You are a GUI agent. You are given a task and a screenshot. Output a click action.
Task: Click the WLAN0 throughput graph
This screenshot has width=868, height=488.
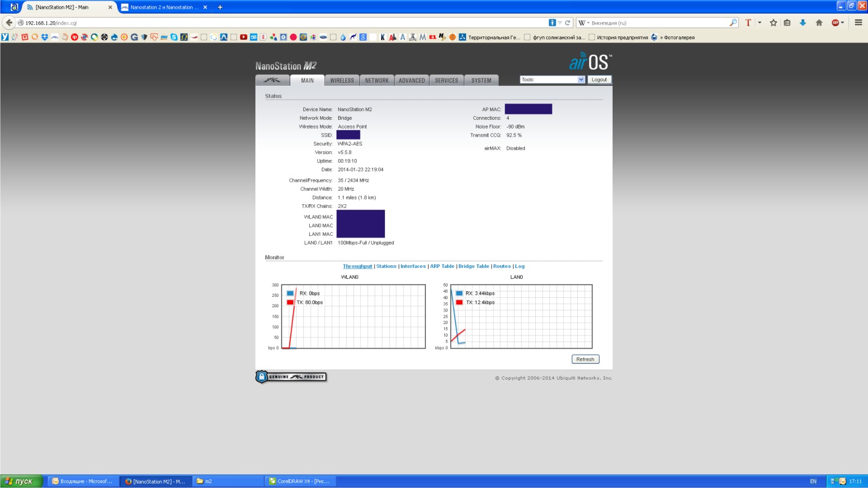(353, 316)
